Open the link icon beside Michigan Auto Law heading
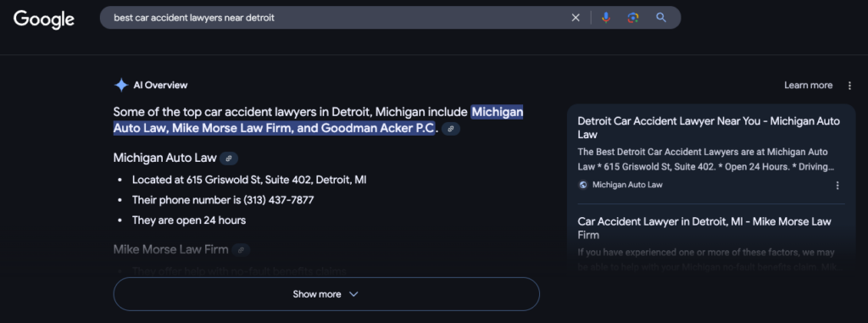This screenshot has width=868, height=323. point(229,159)
